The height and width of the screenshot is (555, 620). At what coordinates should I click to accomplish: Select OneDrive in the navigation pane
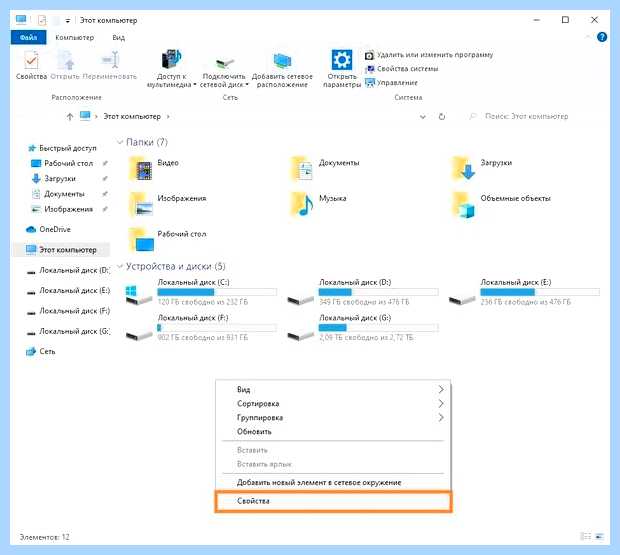48,229
